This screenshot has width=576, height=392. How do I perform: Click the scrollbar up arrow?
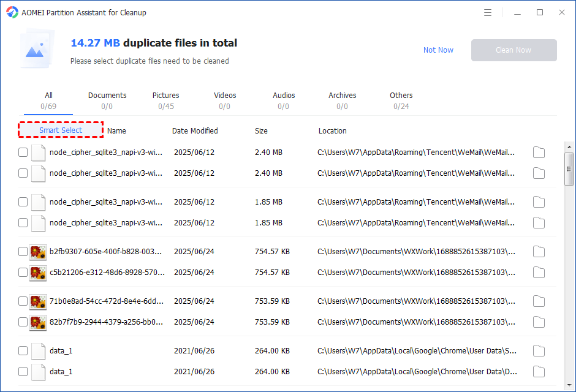pos(569,147)
